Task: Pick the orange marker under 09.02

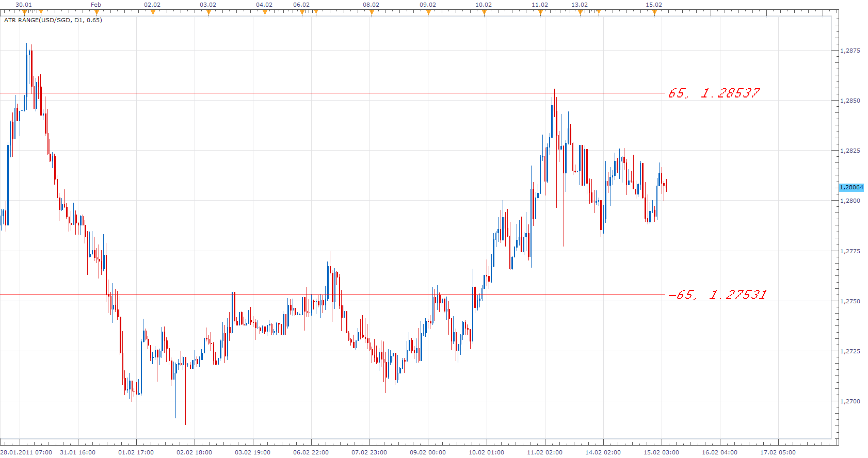Action: click(428, 12)
